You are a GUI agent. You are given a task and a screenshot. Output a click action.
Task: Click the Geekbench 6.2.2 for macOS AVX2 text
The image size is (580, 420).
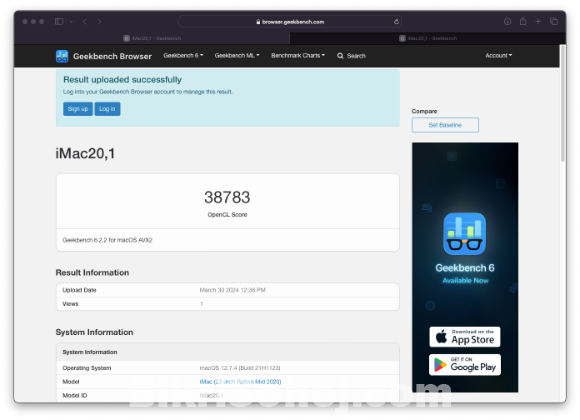[x=107, y=240]
